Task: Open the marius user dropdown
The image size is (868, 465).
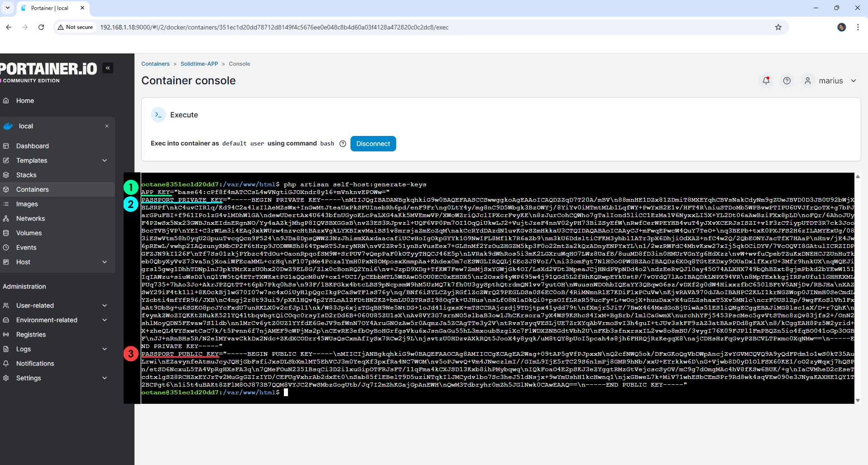Action: tap(831, 81)
